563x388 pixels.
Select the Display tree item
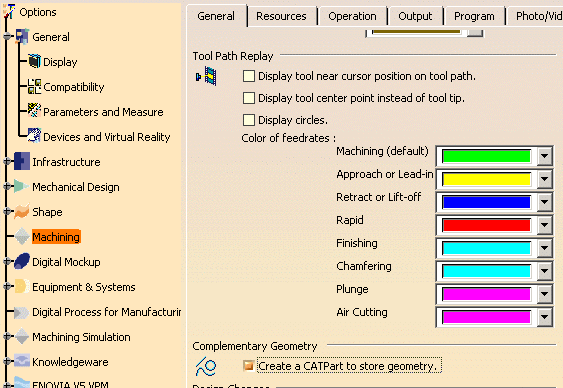[60, 62]
